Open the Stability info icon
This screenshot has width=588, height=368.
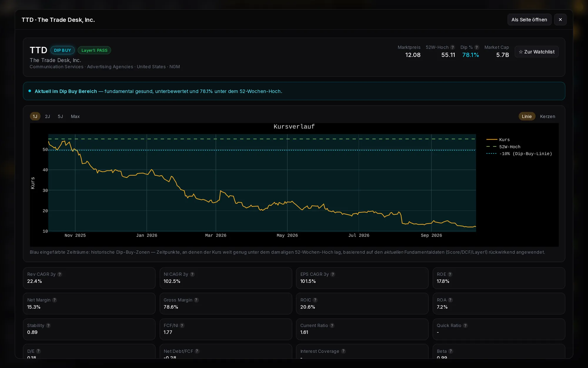coord(49,326)
